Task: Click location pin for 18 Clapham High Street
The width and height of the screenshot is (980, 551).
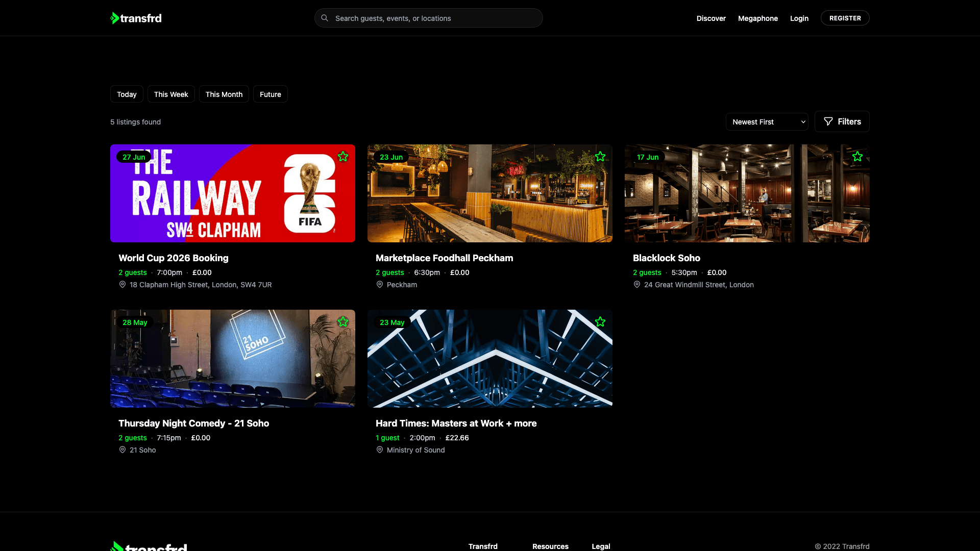Action: (122, 285)
